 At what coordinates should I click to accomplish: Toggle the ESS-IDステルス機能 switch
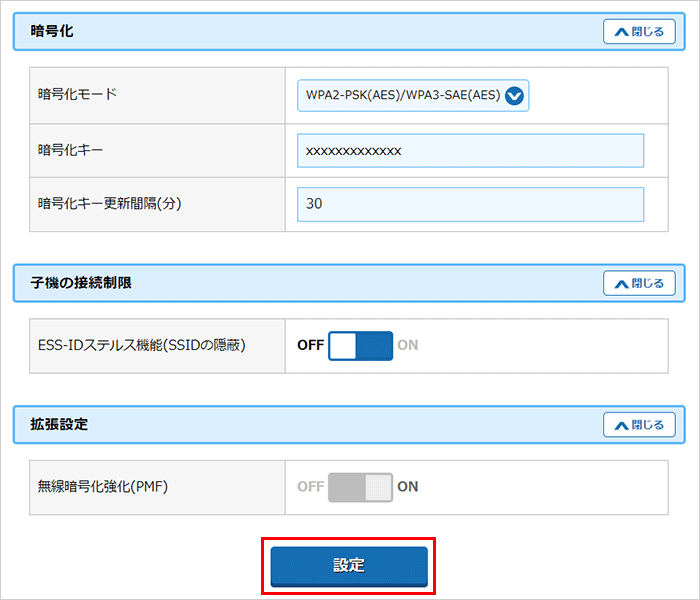pyautogui.click(x=360, y=346)
